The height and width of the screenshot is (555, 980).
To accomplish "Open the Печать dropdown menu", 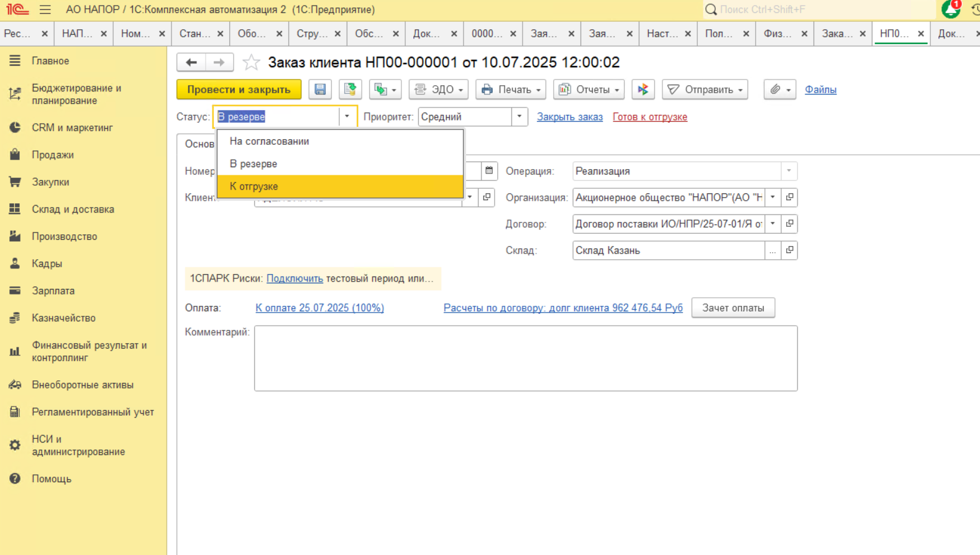I will 510,89.
